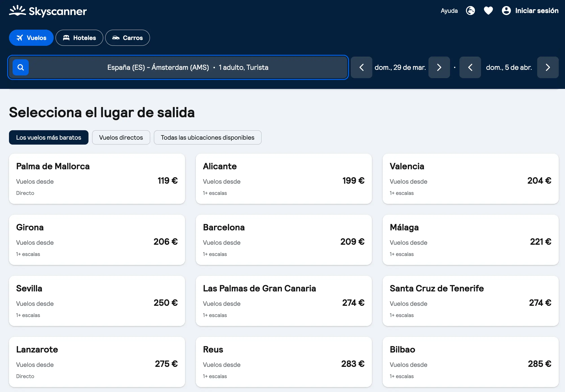
Task: Open saved favorites heart icon
Action: 488,11
